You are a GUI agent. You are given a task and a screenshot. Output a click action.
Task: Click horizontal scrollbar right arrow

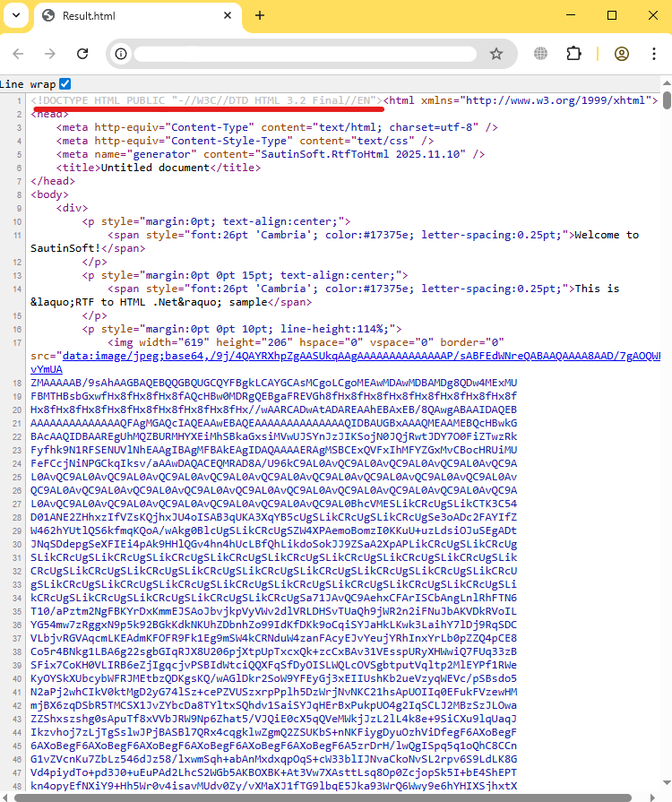click(652, 798)
